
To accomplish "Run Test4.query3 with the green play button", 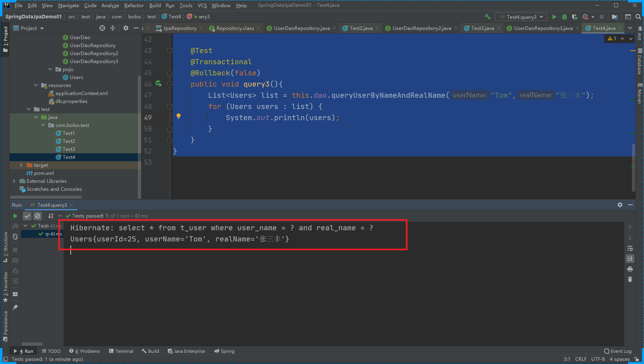I will click(x=554, y=17).
